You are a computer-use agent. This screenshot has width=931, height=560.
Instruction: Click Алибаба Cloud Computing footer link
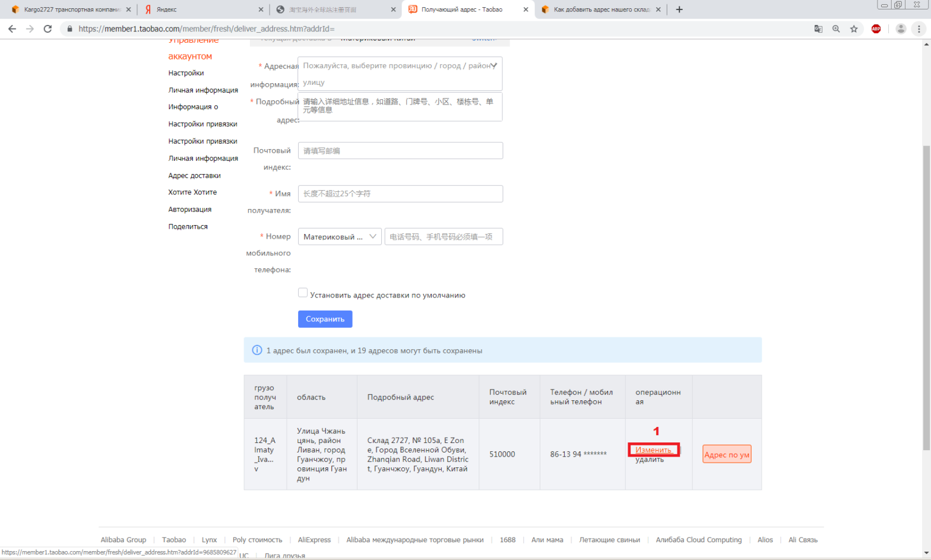[699, 540]
